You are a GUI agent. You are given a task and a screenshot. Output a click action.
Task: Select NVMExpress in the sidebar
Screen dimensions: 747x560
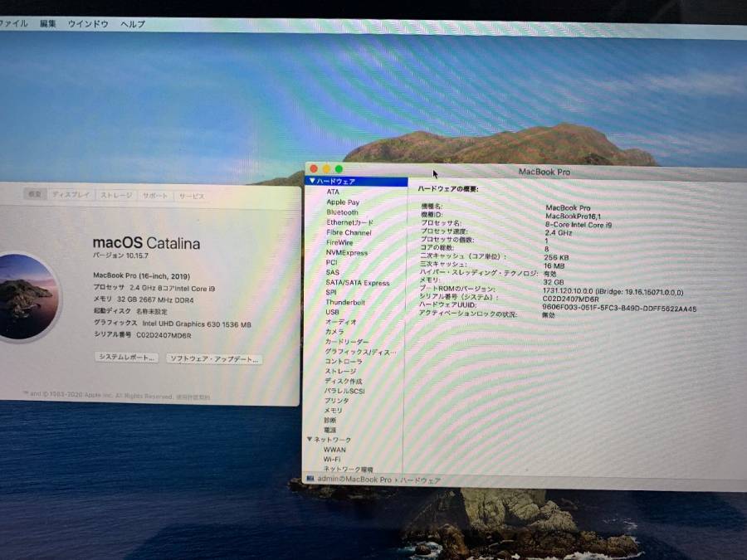coord(347,252)
